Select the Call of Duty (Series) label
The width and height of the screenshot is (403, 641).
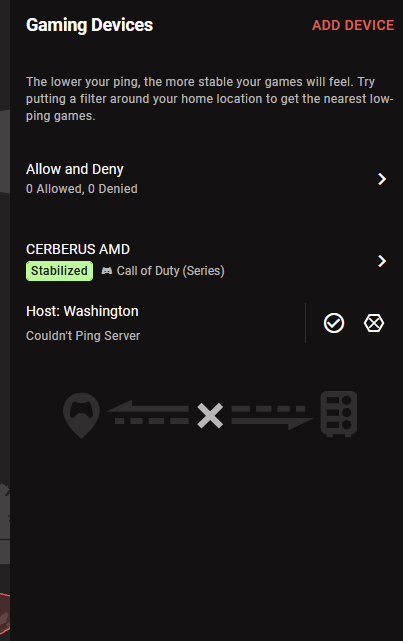(170, 271)
